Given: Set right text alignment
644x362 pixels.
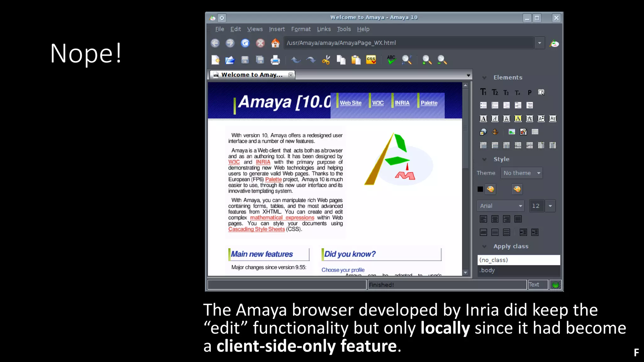Looking at the screenshot, I should point(506,219).
